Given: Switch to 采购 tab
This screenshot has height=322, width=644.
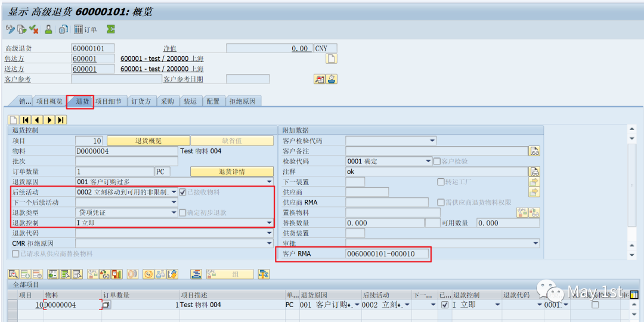Looking at the screenshot, I should coord(168,101).
